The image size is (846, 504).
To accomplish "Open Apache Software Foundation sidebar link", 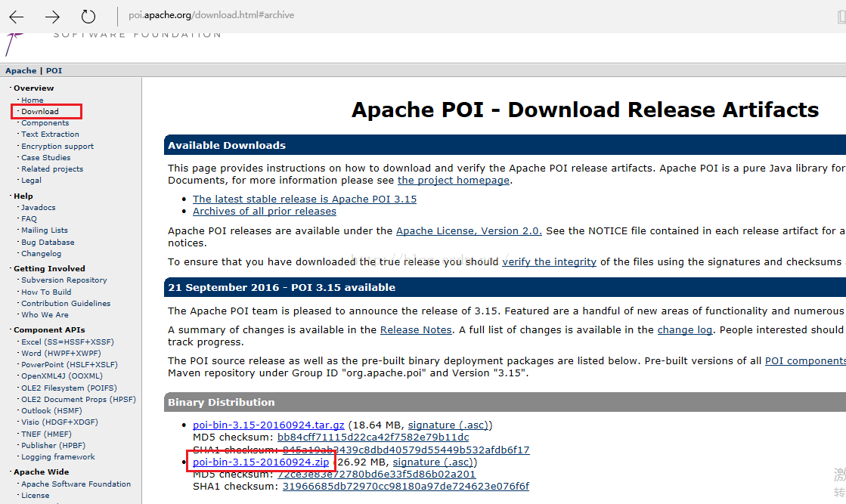I will point(76,484).
